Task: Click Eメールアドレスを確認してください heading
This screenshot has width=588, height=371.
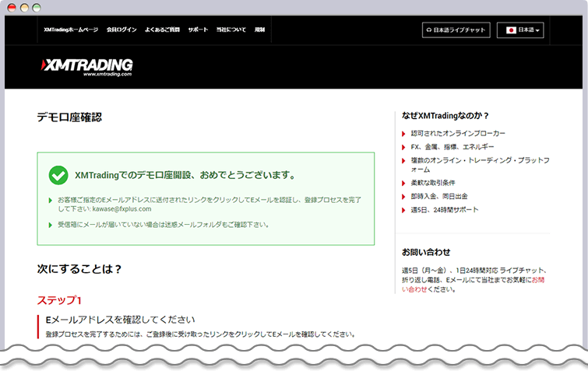Action: 121,320
